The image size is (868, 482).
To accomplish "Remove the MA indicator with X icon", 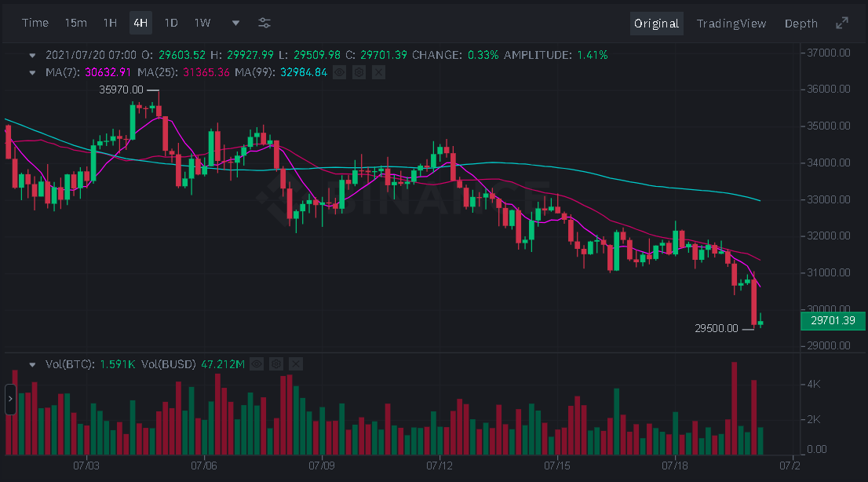I will 378,72.
